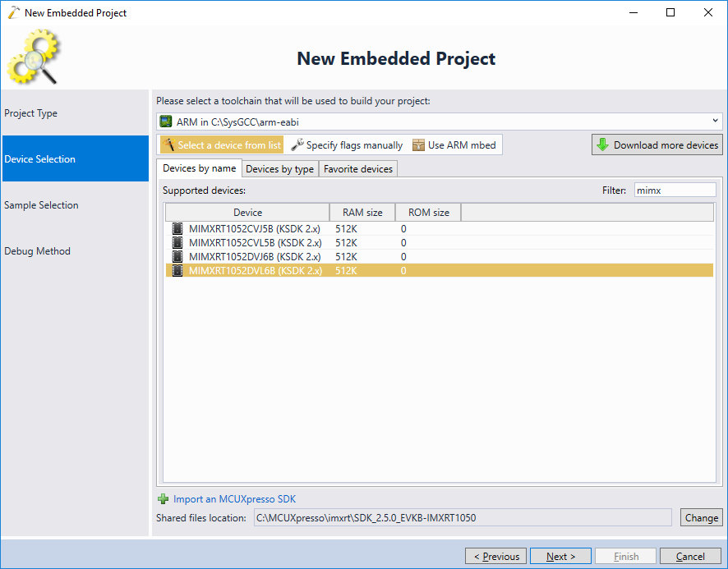Click the hammer icon beside Select a device
The width and height of the screenshot is (728, 569).
point(168,145)
